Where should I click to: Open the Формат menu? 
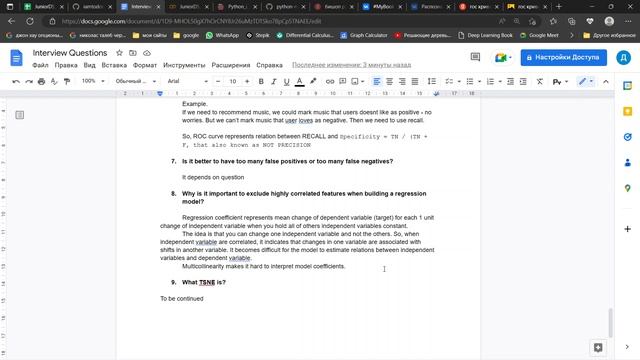click(x=144, y=65)
